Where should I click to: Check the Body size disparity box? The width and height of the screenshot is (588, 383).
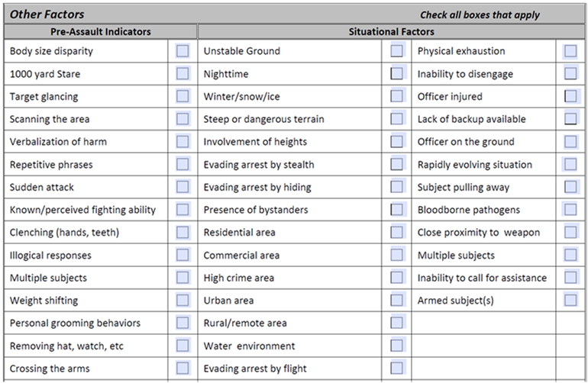click(x=183, y=51)
